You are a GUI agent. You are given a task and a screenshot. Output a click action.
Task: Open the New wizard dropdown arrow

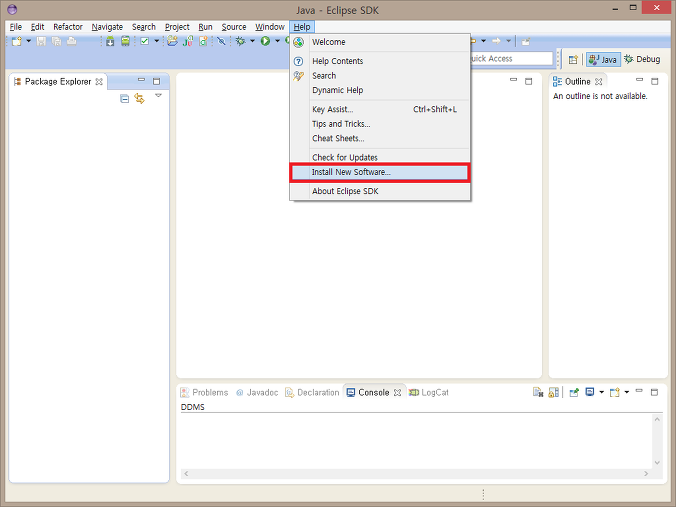28,41
